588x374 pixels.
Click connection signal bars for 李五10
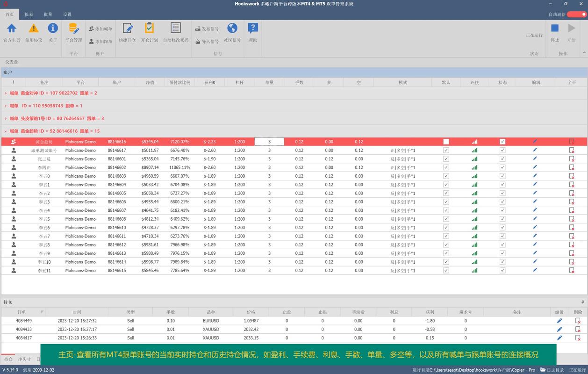point(474,262)
